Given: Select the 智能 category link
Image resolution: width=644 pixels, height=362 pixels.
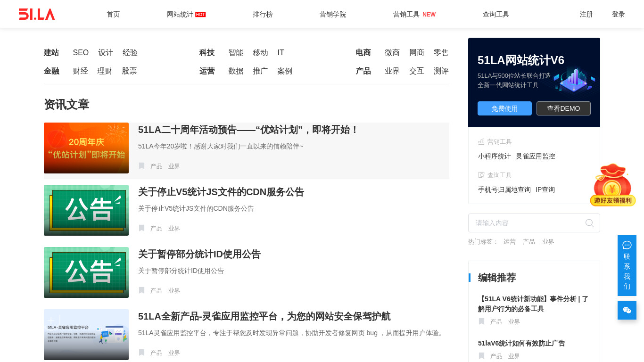Looking at the screenshot, I should [236, 53].
